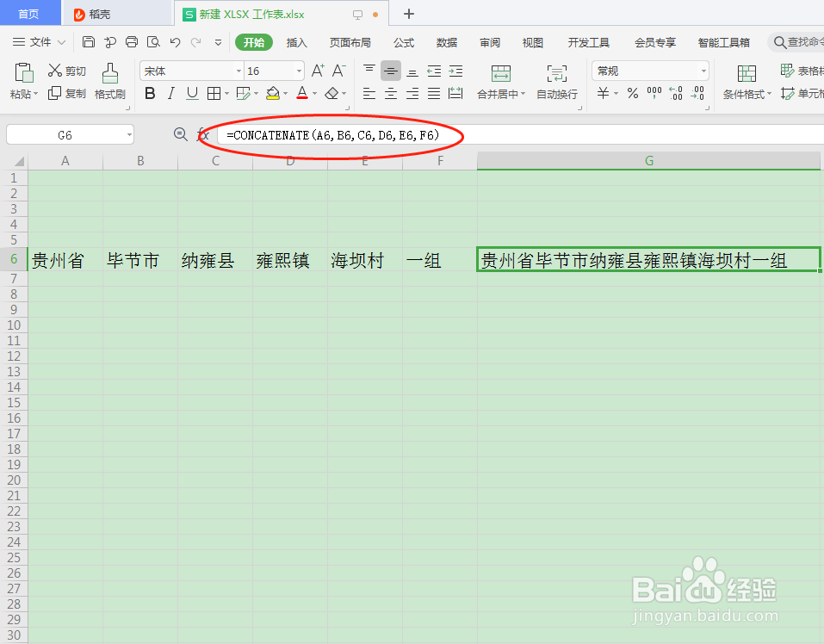Toggle bold formatting
The height and width of the screenshot is (644, 824).
click(x=150, y=93)
